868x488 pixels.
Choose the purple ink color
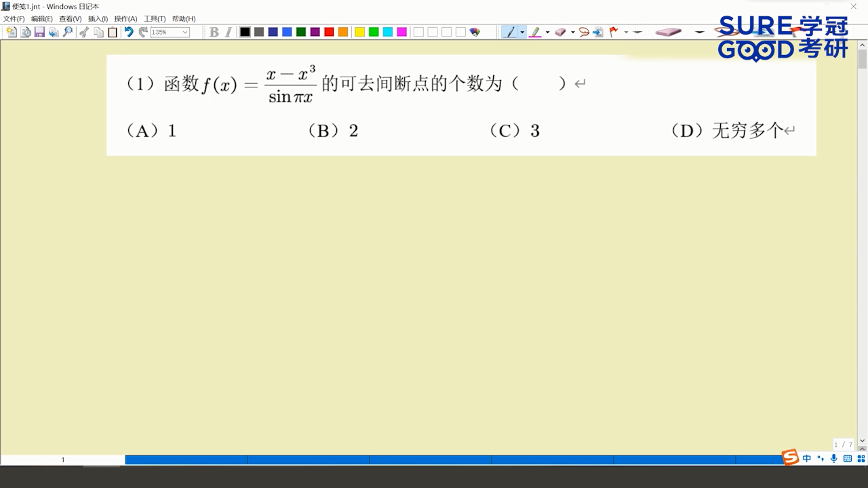(x=315, y=32)
